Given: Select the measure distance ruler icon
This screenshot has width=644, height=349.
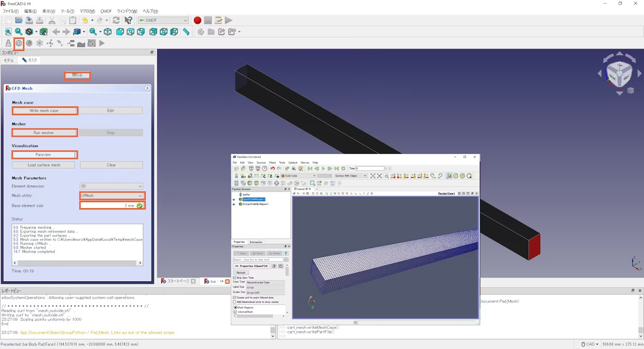Looking at the screenshot, I should 186,32.
